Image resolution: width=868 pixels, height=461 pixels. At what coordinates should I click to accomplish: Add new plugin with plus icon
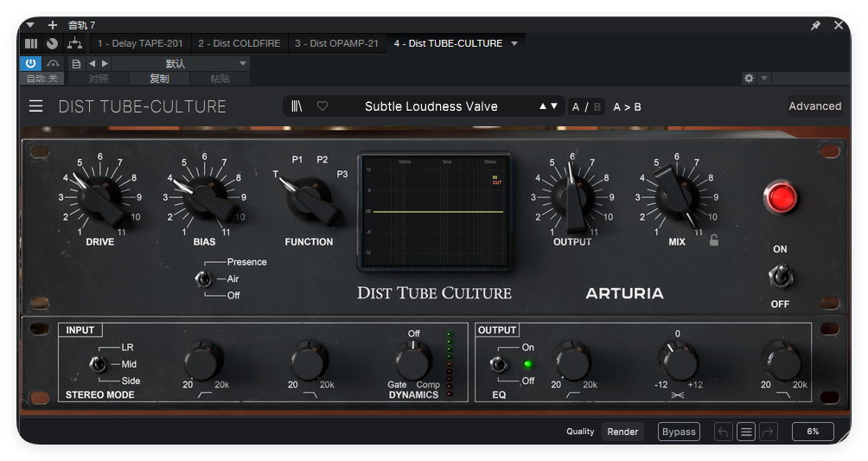53,25
